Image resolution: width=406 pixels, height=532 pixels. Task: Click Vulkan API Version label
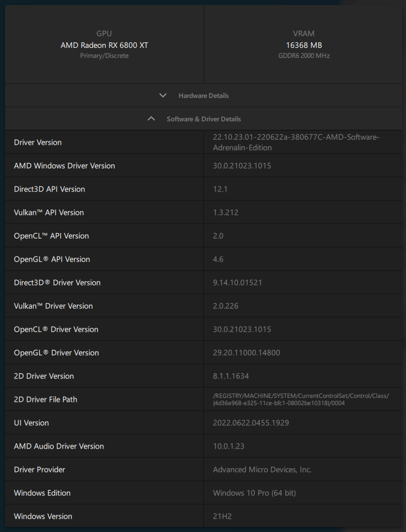[49, 213]
